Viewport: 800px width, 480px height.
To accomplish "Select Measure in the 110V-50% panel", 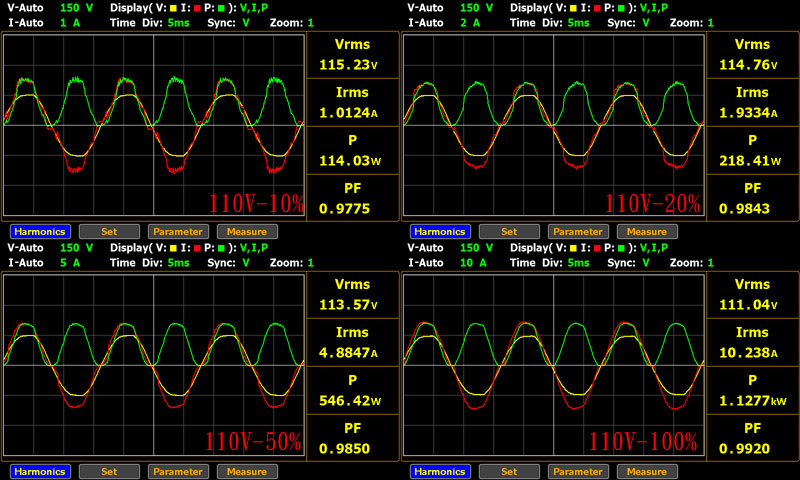I will click(247, 471).
